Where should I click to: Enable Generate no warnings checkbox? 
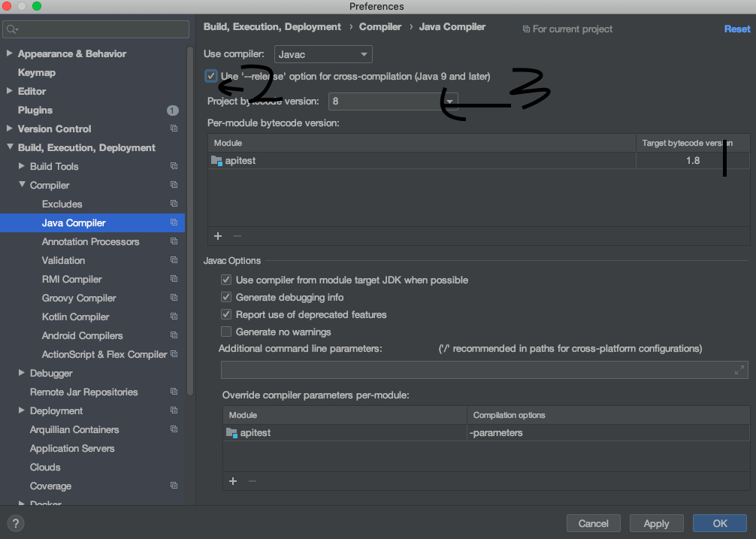coord(226,332)
